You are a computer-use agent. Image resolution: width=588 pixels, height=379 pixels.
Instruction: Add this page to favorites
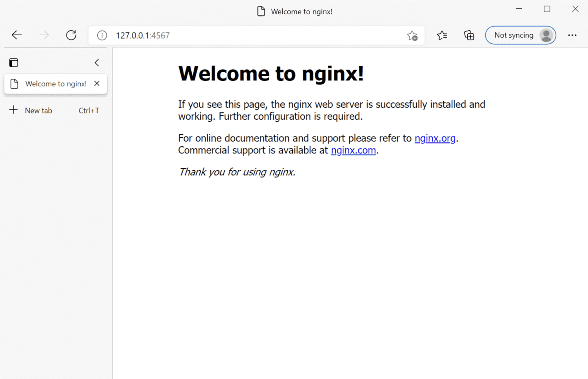pyautogui.click(x=412, y=35)
